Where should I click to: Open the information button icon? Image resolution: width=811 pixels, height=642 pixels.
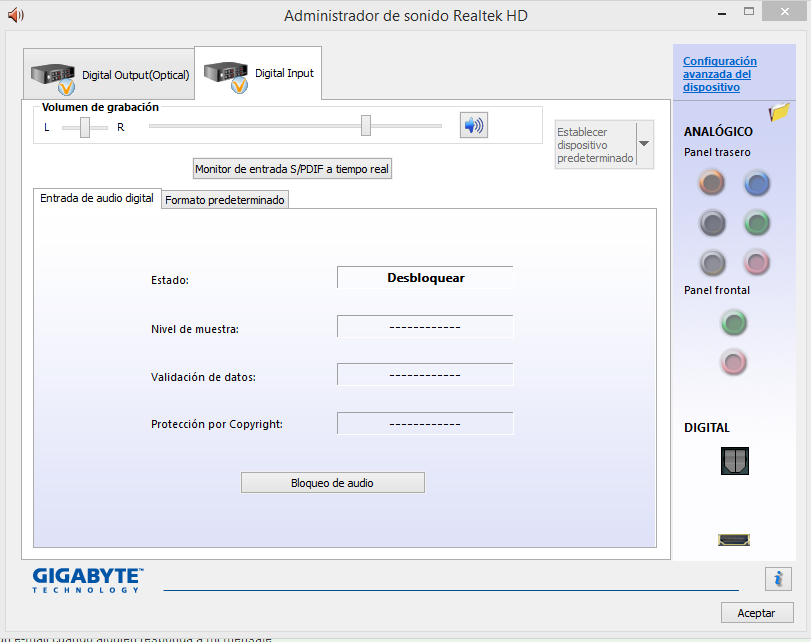778,578
